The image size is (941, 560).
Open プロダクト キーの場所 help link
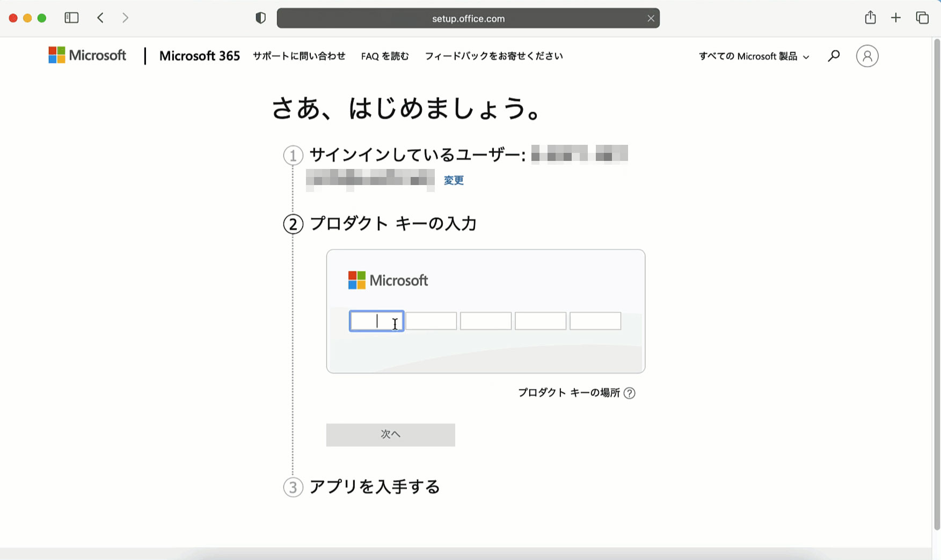[x=568, y=393]
